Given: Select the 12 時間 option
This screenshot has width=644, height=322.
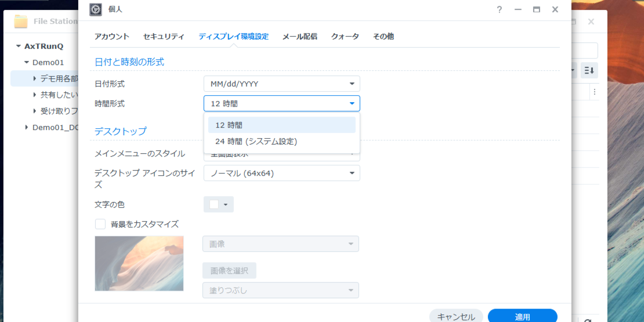Looking at the screenshot, I should (x=281, y=125).
